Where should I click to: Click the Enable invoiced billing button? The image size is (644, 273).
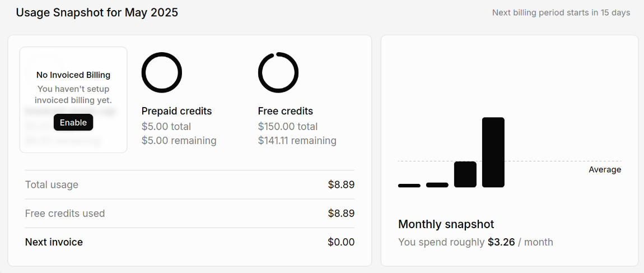coord(73,123)
